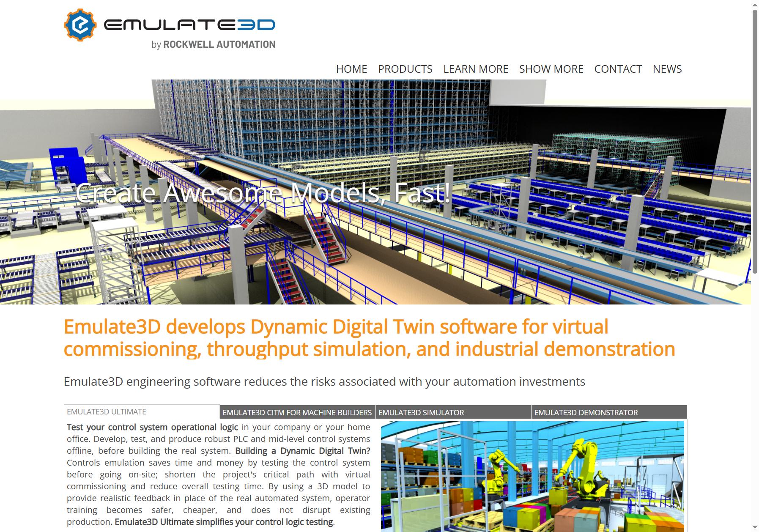Switch to the EMULATE3D DEMONSTRATOR tab
This screenshot has width=759, height=532.
pyautogui.click(x=609, y=412)
